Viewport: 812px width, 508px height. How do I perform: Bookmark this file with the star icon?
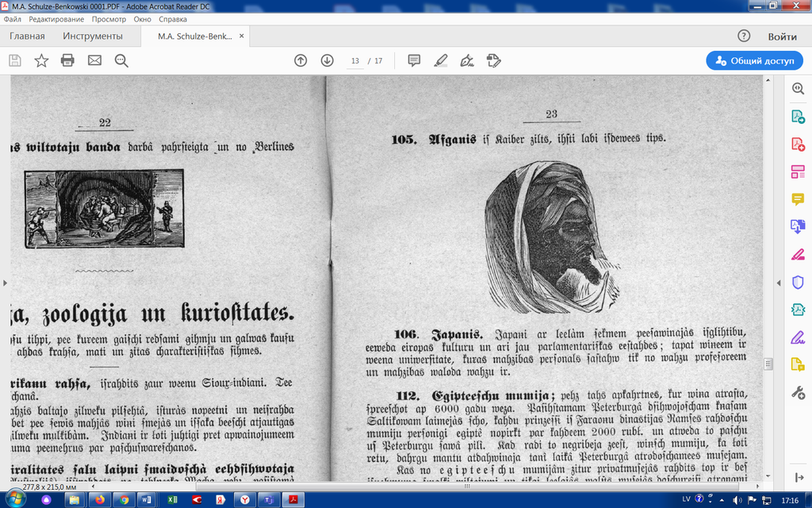[x=41, y=60]
